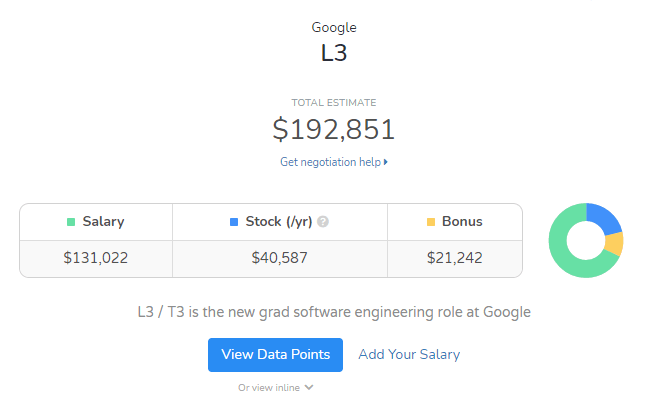Screen dimensions: 672x406
Task: Click the View Data Points button
Action: pos(275,355)
